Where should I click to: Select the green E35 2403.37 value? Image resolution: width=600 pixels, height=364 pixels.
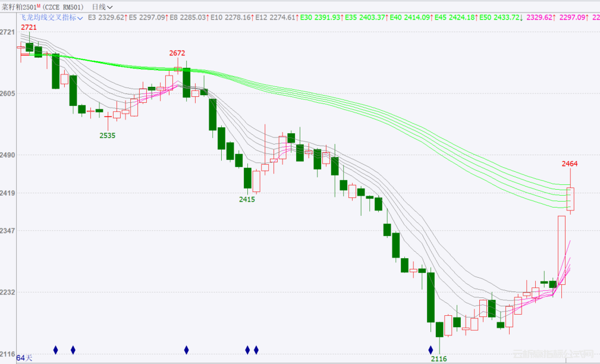point(366,18)
